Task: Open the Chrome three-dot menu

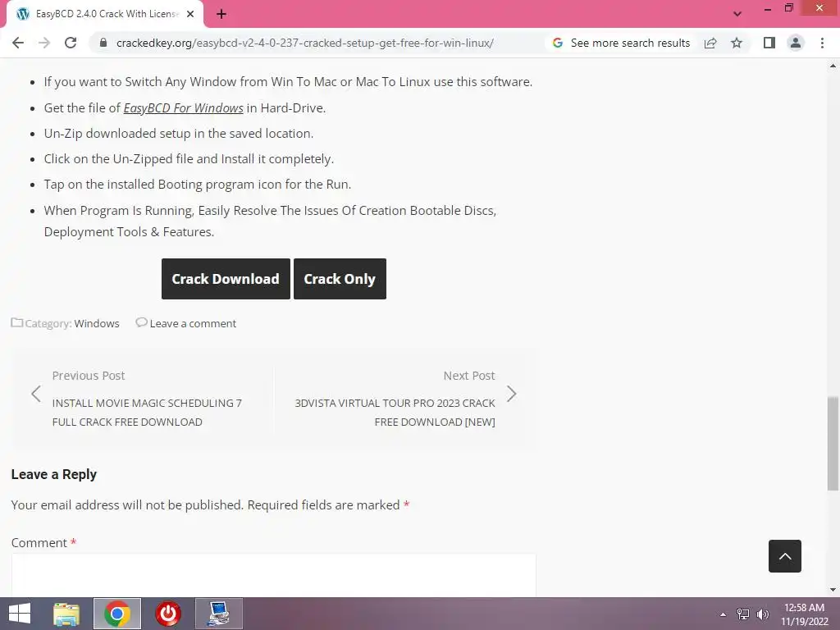Action: 822,43
